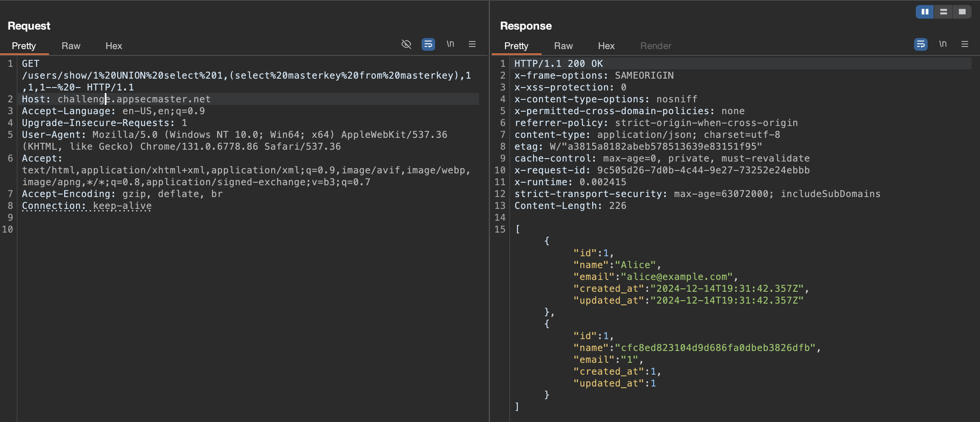This screenshot has width=980, height=422.
Task: Click the Accept-Encoding header line
Action: pyautogui.click(x=122, y=194)
